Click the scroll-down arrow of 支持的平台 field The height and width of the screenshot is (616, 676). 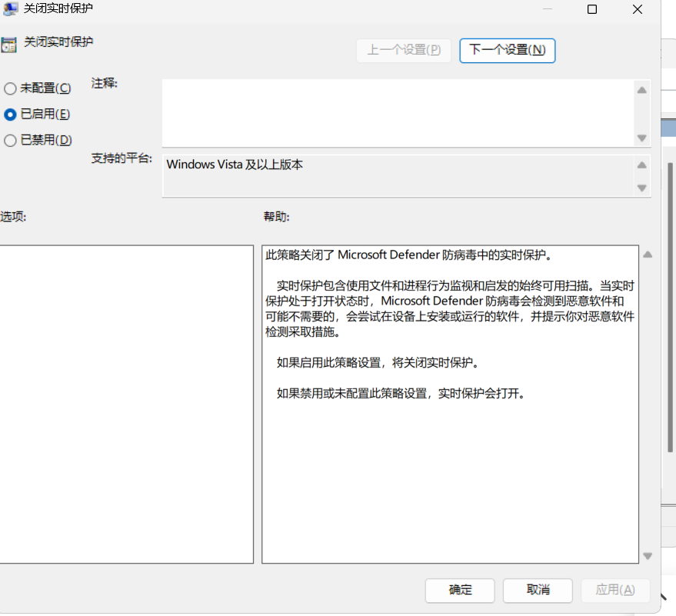tap(641, 189)
